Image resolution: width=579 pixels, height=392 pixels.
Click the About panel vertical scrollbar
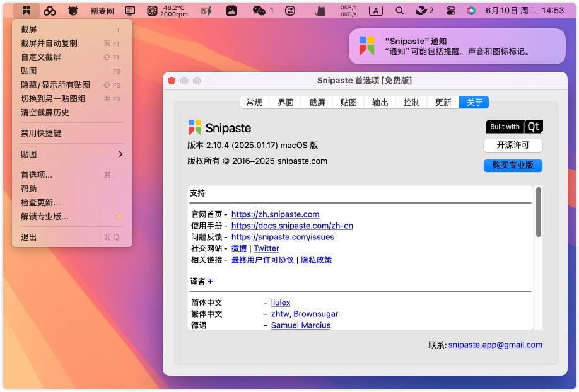[x=539, y=212]
